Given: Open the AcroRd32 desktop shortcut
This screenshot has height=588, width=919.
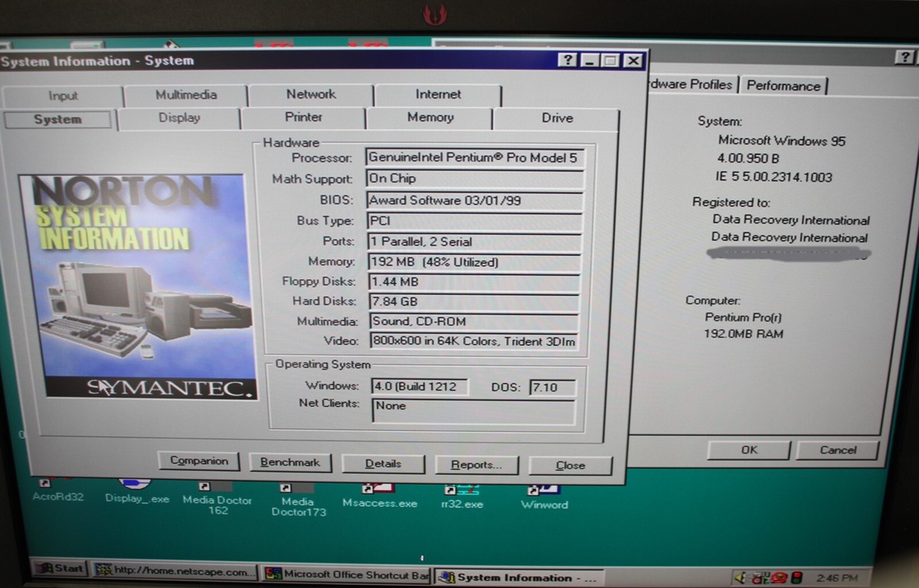Looking at the screenshot, I should tap(58, 491).
